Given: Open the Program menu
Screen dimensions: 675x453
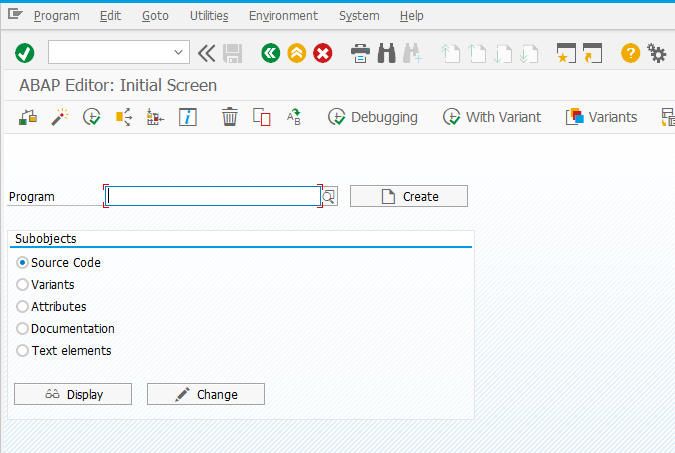Looking at the screenshot, I should (56, 16).
